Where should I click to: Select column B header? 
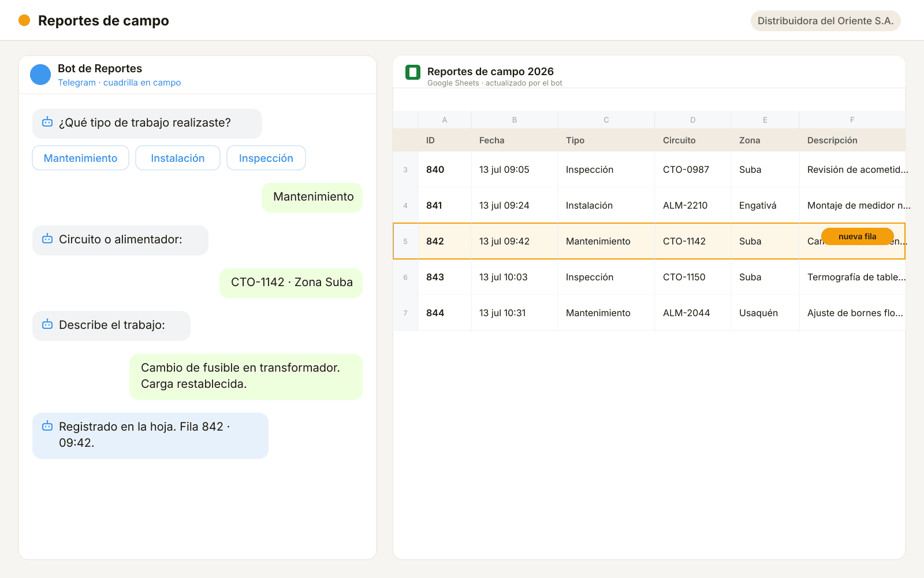point(515,120)
